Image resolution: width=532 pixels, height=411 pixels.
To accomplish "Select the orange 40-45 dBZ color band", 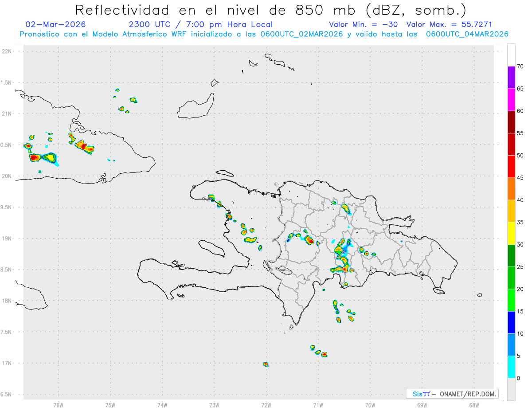I will (511, 188).
